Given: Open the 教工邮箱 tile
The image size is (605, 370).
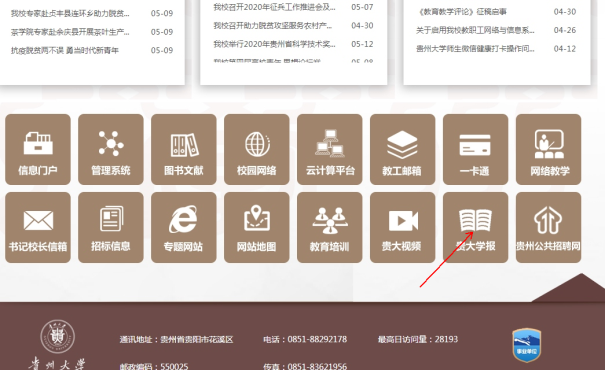Looking at the screenshot, I should click(x=402, y=149).
